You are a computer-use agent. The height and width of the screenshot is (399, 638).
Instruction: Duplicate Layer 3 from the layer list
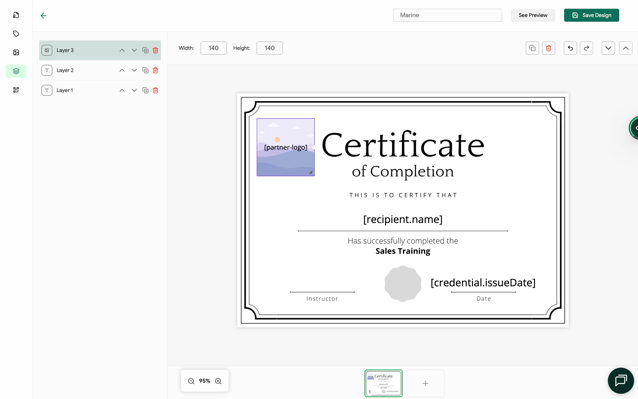coord(145,50)
